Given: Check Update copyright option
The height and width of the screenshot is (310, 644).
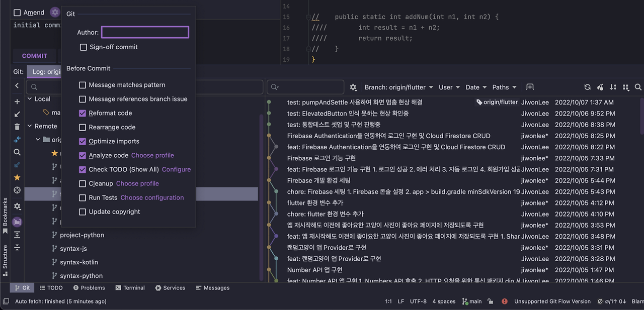Looking at the screenshot, I should (x=83, y=212).
